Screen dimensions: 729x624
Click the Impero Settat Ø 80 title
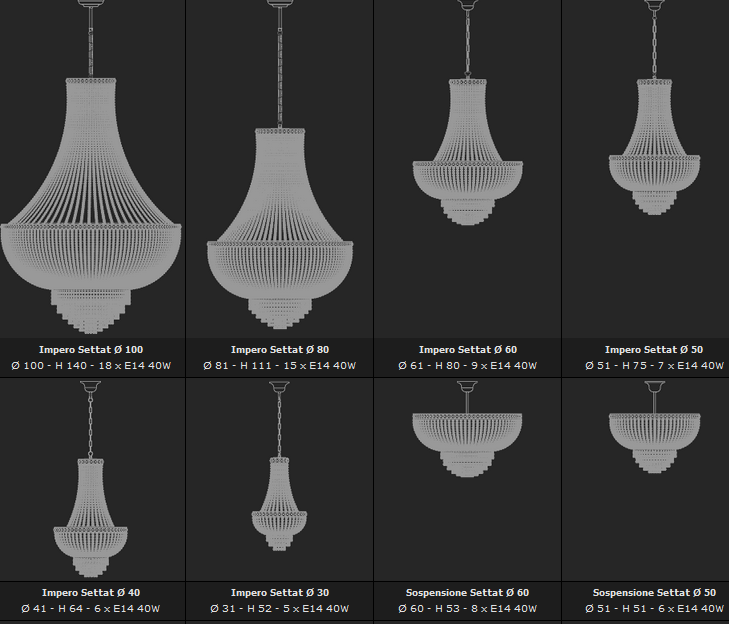[280, 350]
